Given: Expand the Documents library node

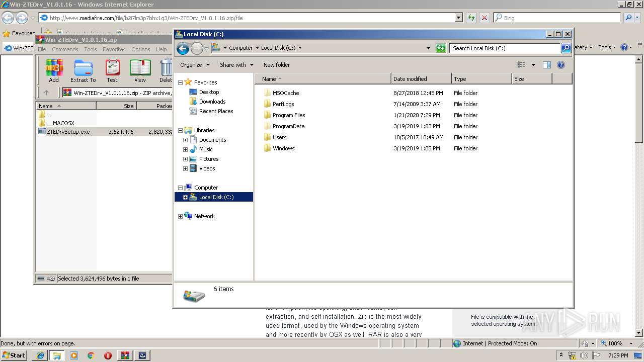Looking at the screenshot, I should pyautogui.click(x=185, y=140).
